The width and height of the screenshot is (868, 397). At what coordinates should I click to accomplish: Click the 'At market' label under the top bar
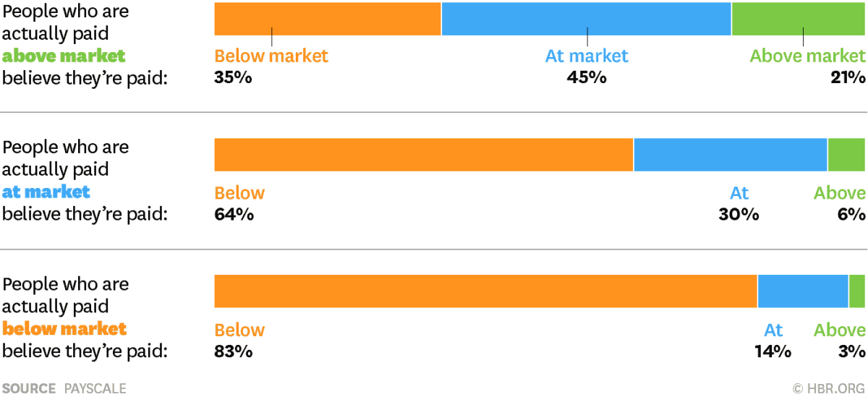587,56
